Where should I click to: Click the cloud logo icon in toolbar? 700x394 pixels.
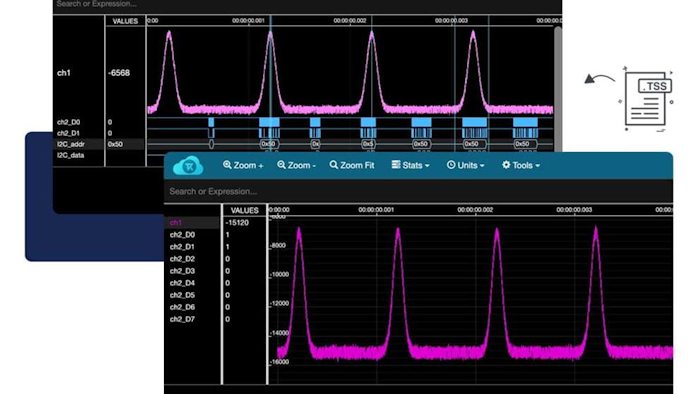[x=188, y=165]
